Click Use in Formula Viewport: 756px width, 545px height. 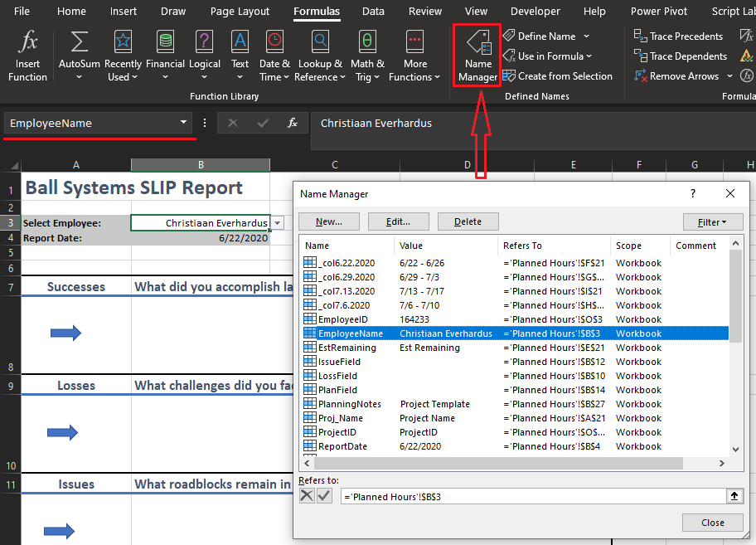[x=547, y=56]
